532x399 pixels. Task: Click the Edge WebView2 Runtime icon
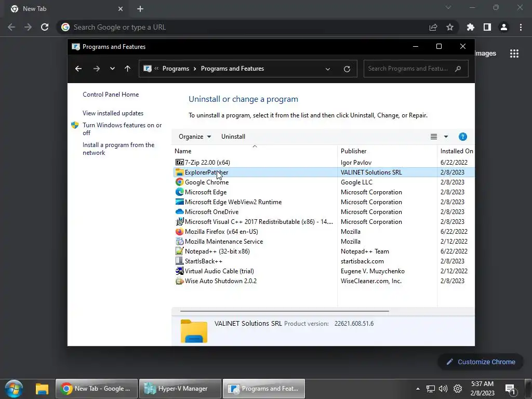tap(179, 202)
